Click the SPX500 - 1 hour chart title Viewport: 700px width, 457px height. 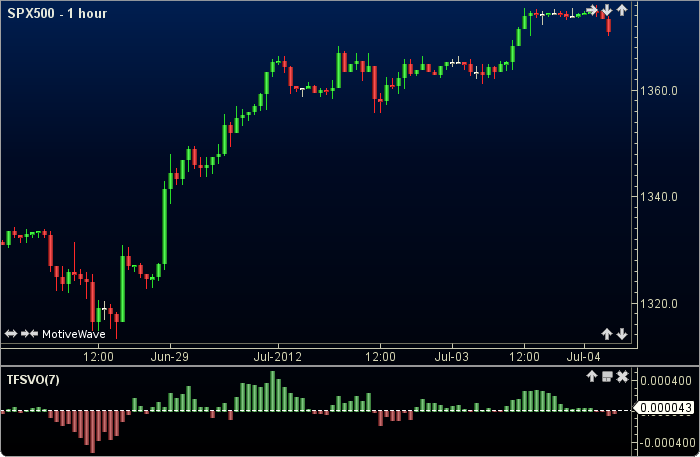pos(57,13)
